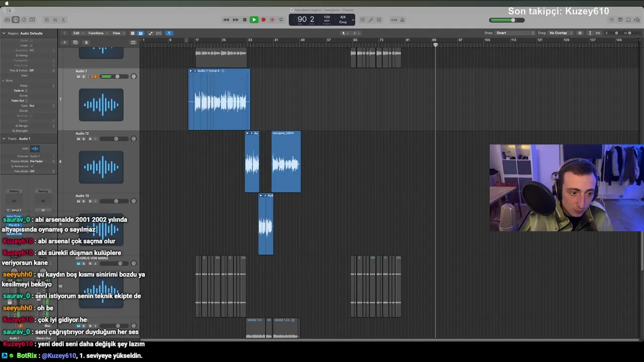This screenshot has width=644, height=362.
Task: Show automation curve icon
Action: 150,33
